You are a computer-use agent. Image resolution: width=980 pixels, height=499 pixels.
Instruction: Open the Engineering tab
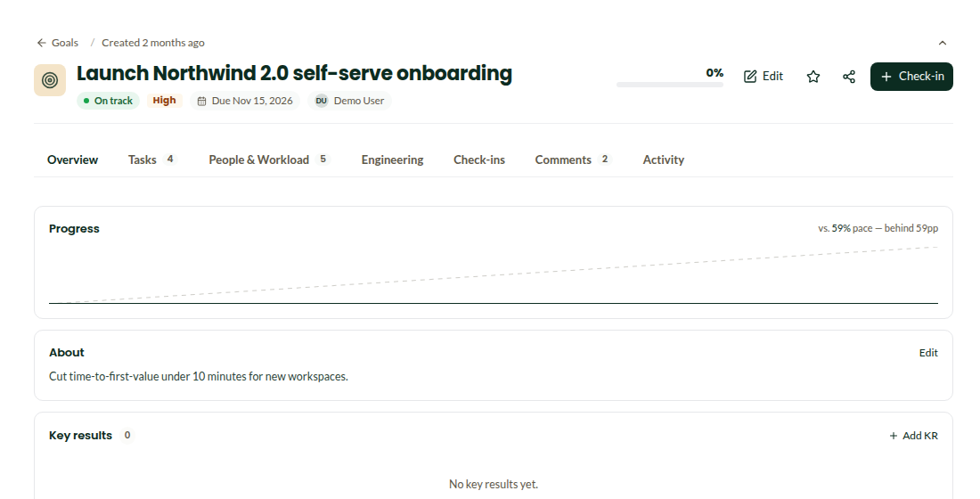coord(392,160)
